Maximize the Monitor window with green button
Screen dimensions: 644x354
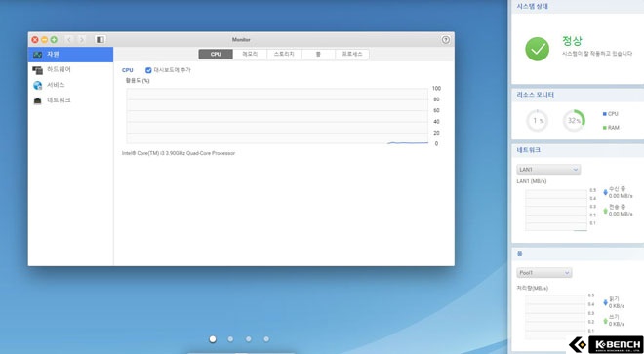(54, 40)
